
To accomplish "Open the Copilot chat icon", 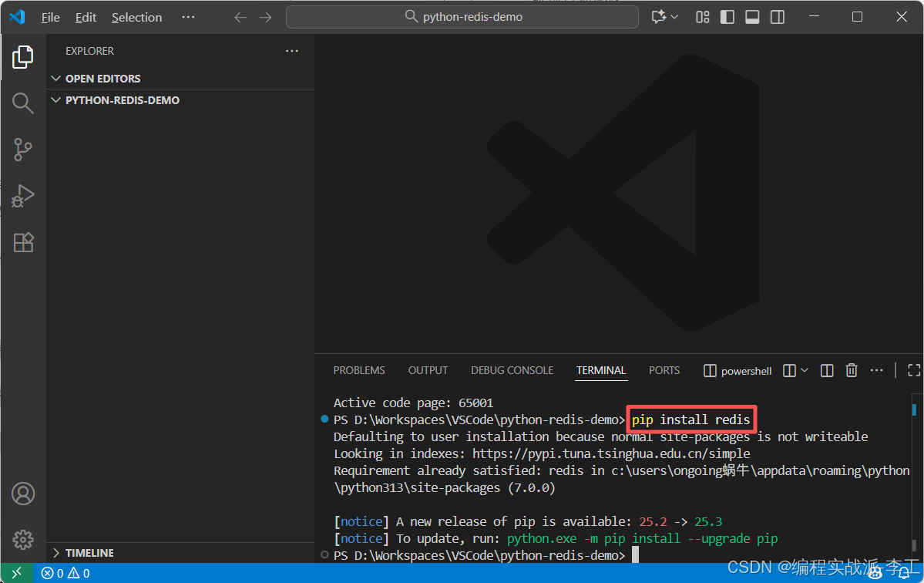I will point(658,16).
